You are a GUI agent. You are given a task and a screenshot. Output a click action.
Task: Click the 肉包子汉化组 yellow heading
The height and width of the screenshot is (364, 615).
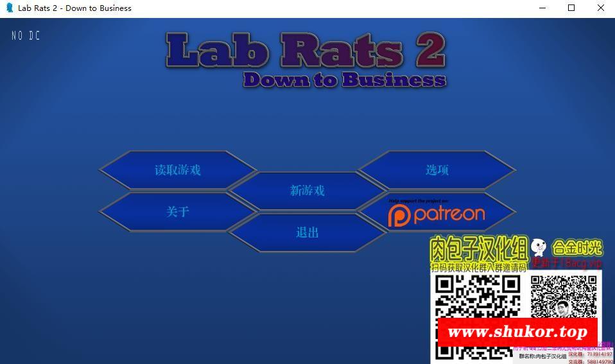pos(478,249)
